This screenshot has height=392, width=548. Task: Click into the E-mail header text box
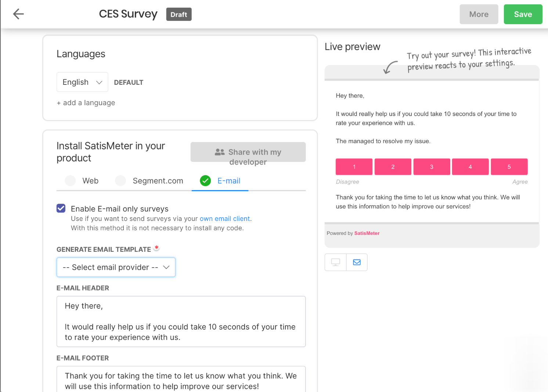[181, 322]
